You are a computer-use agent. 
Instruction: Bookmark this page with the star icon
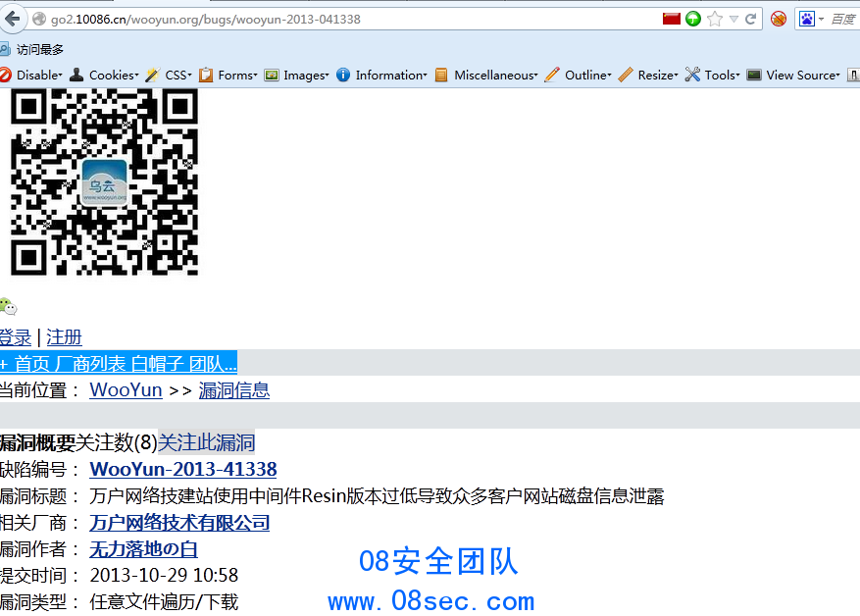click(x=715, y=20)
